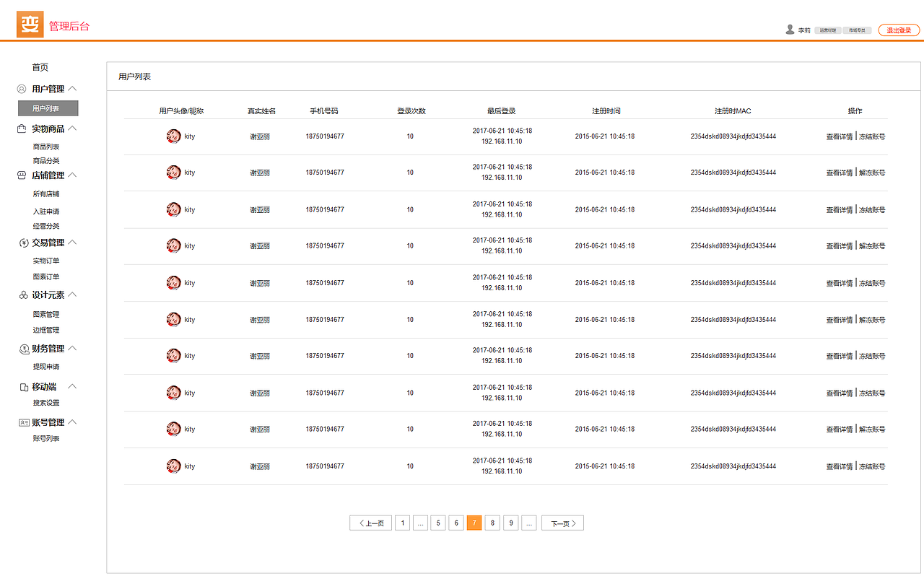Screen dimensions: 924x584
Task: Click the 运营经理 role tag
Action: [828, 30]
